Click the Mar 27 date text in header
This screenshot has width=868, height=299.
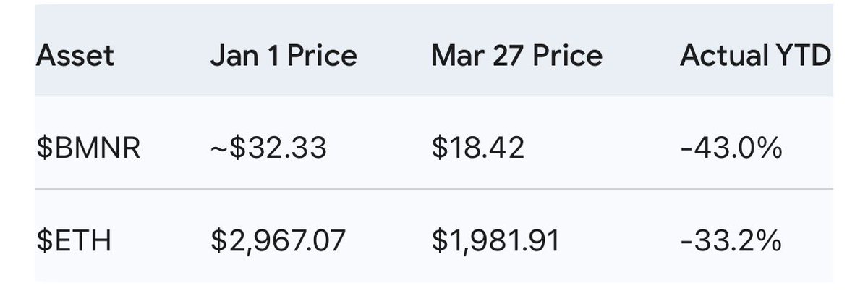point(475,56)
